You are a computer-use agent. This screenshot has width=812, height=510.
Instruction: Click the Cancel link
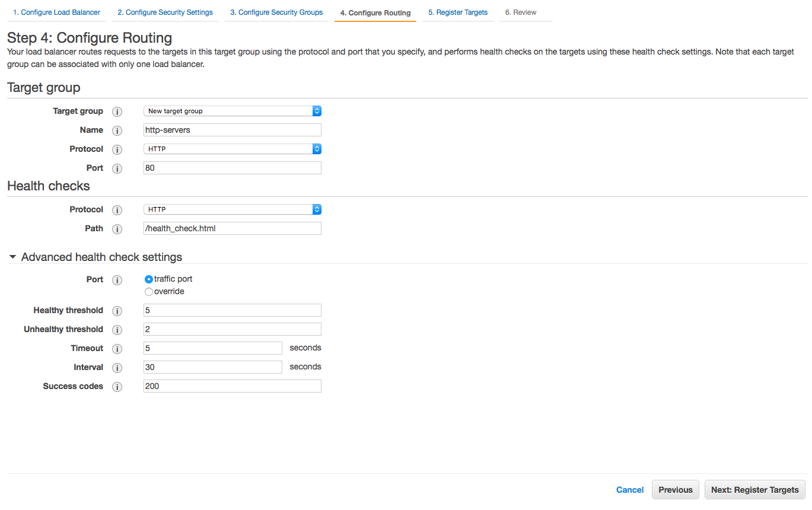tap(630, 490)
